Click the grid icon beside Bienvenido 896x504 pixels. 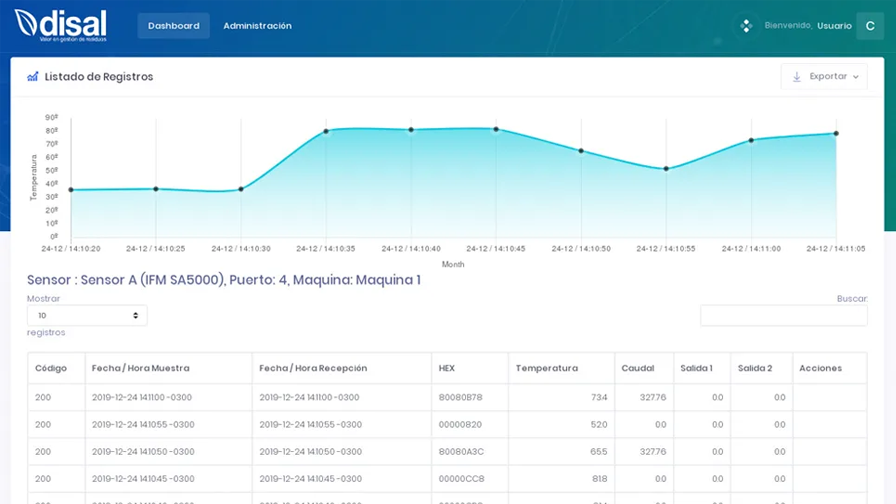click(745, 26)
